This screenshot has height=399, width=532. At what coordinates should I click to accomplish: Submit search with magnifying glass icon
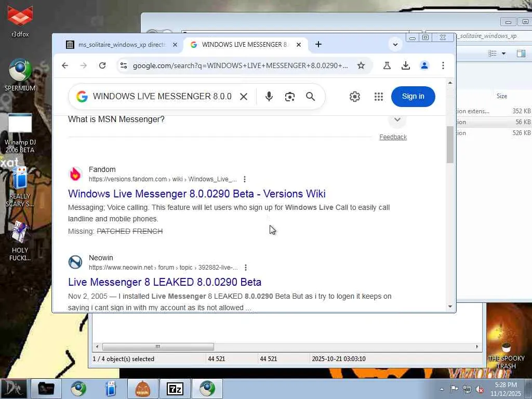point(310,97)
